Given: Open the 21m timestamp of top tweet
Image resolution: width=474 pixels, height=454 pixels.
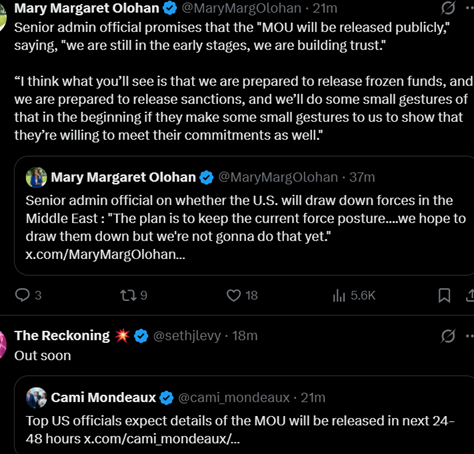Looking at the screenshot, I should click(325, 8).
